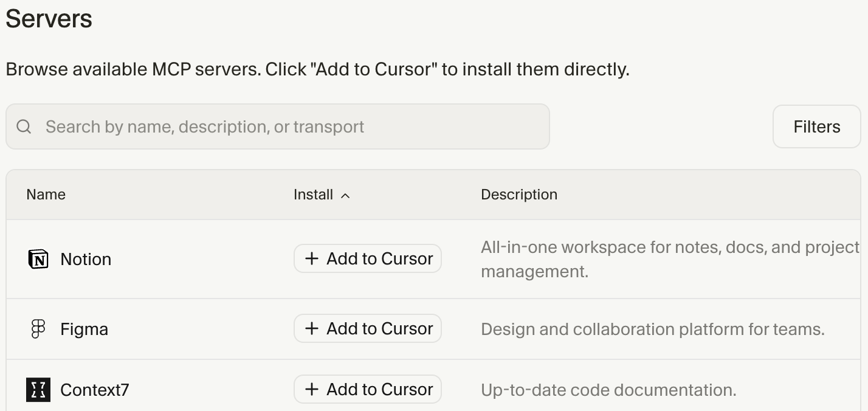Click the Context7 logo icon
Viewport: 868px width, 411px height.
click(38, 390)
